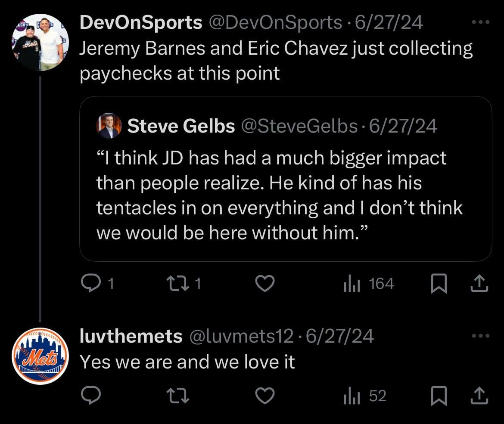Share the DevOnSports post
The width and height of the screenshot is (504, 424).
click(x=479, y=283)
